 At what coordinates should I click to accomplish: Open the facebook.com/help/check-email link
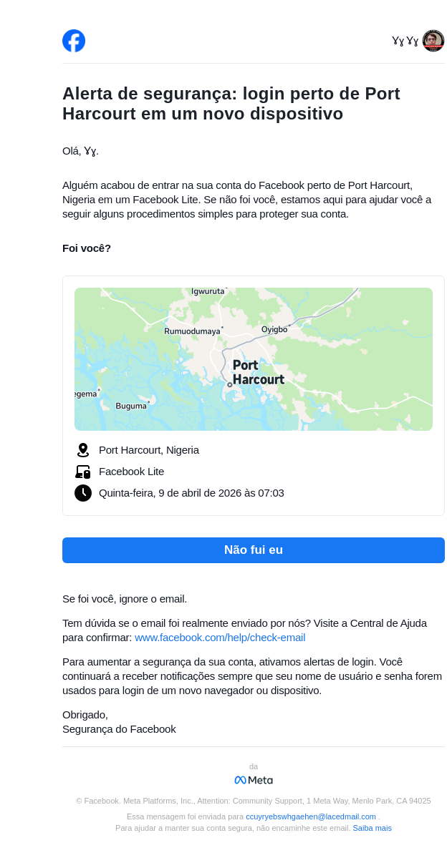[220, 638]
